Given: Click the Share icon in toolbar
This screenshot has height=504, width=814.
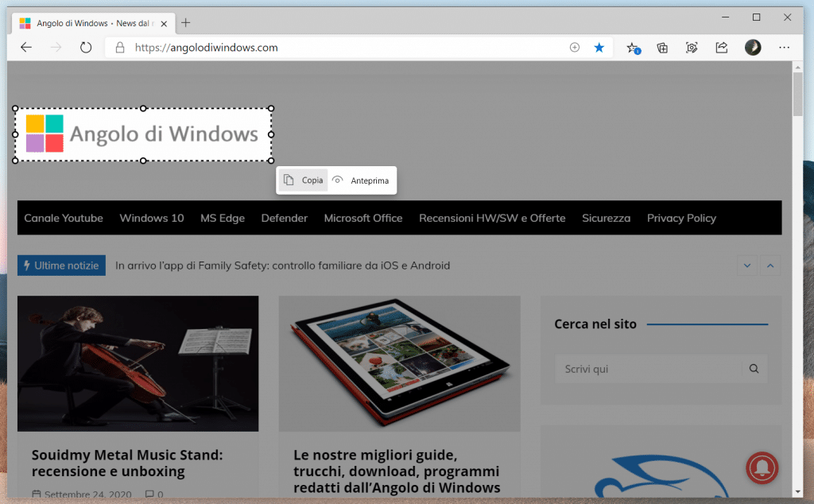Looking at the screenshot, I should [721, 48].
